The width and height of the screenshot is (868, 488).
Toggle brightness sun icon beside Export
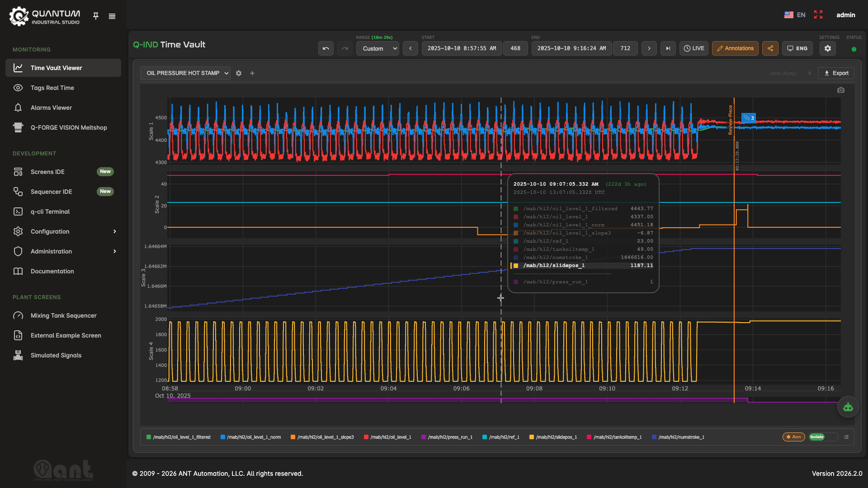[809, 73]
